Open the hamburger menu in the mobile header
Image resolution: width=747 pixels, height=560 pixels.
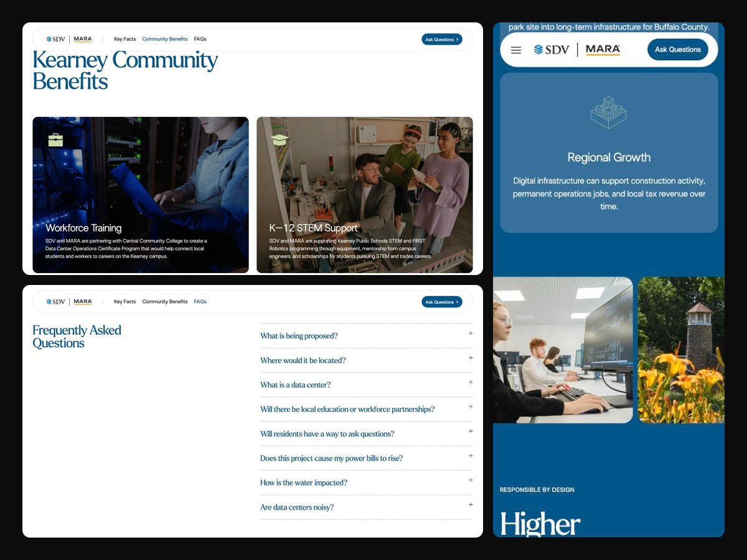pyautogui.click(x=516, y=50)
